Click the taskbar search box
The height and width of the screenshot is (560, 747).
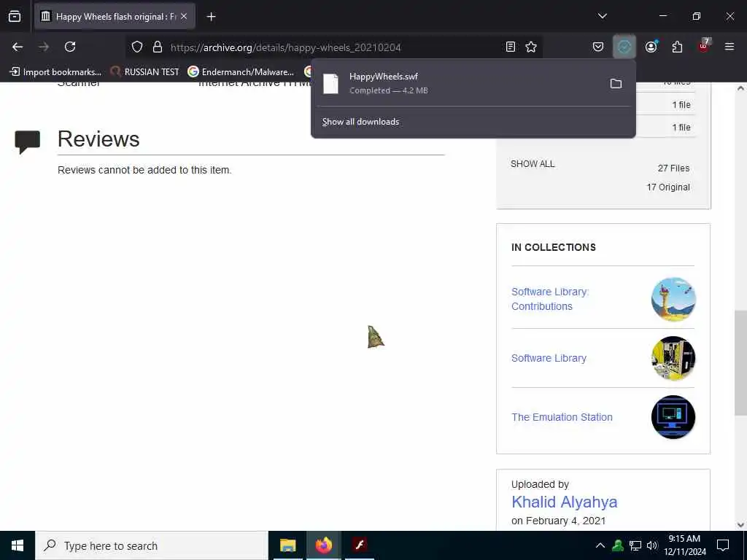(152, 545)
